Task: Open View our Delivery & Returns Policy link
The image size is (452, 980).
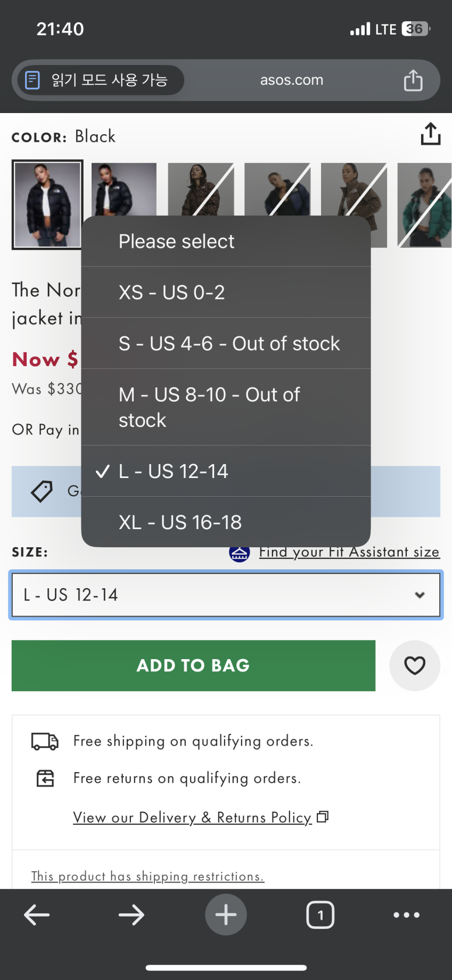Action: (192, 817)
